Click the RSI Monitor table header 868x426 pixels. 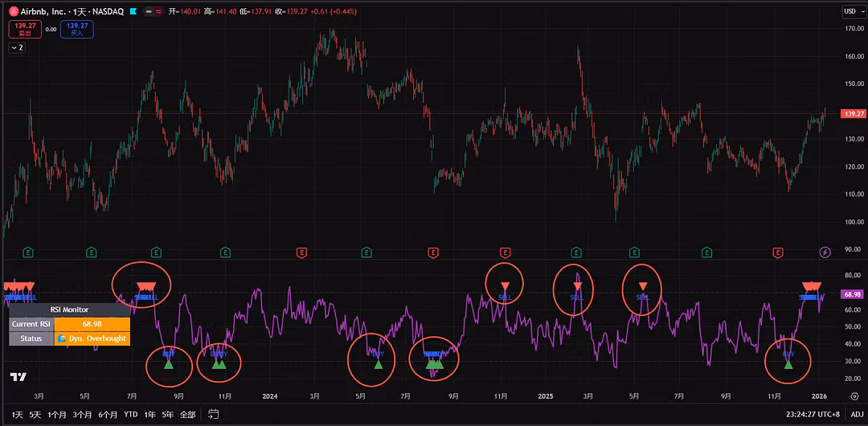pos(70,309)
